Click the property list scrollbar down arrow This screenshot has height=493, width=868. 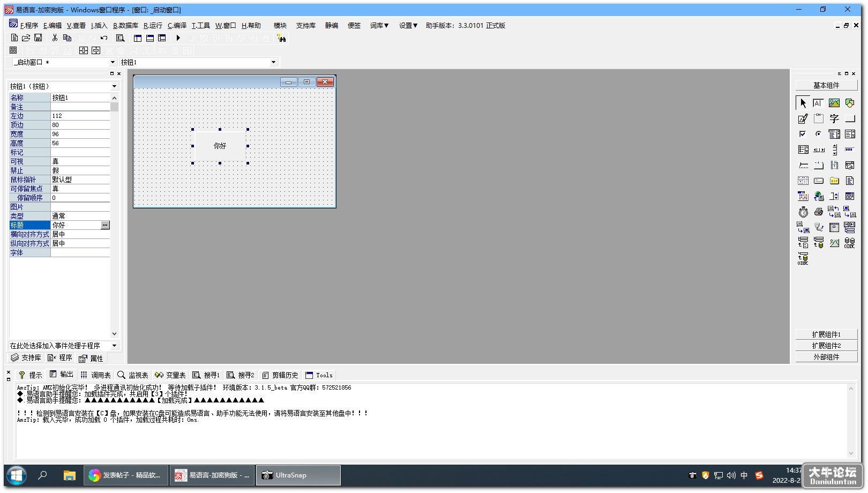(x=114, y=334)
